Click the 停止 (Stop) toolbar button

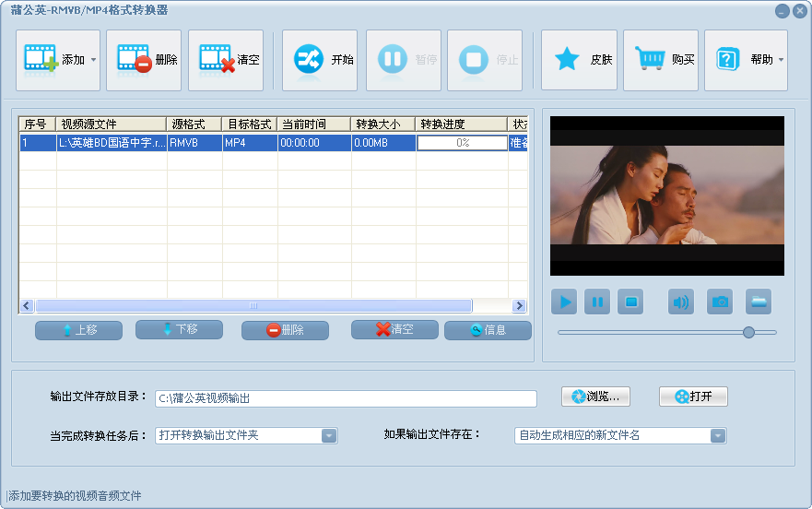click(485, 60)
